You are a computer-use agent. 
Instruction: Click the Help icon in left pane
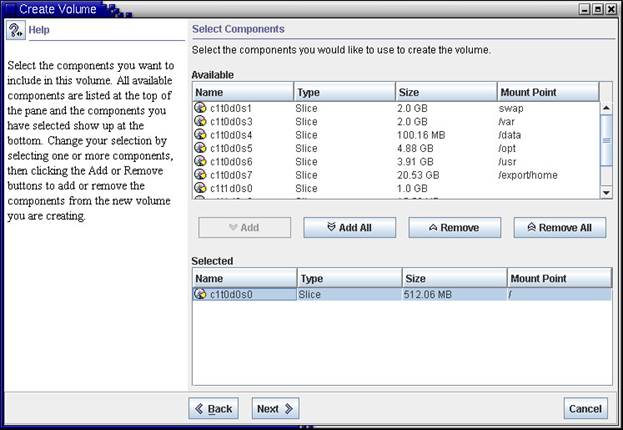click(16, 30)
